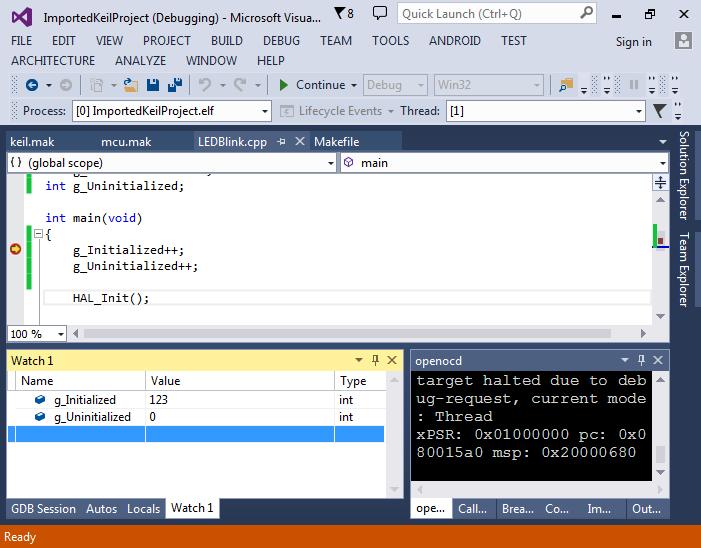Open the openocd window options arrow
The width and height of the screenshot is (701, 548).
pyautogui.click(x=625, y=360)
